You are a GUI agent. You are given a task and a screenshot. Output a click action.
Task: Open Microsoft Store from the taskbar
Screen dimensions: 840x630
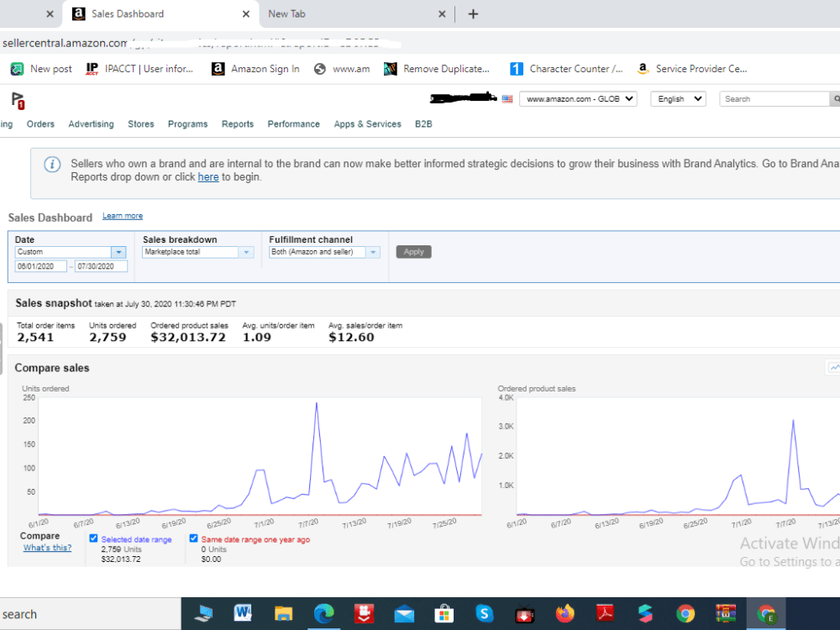click(x=444, y=614)
